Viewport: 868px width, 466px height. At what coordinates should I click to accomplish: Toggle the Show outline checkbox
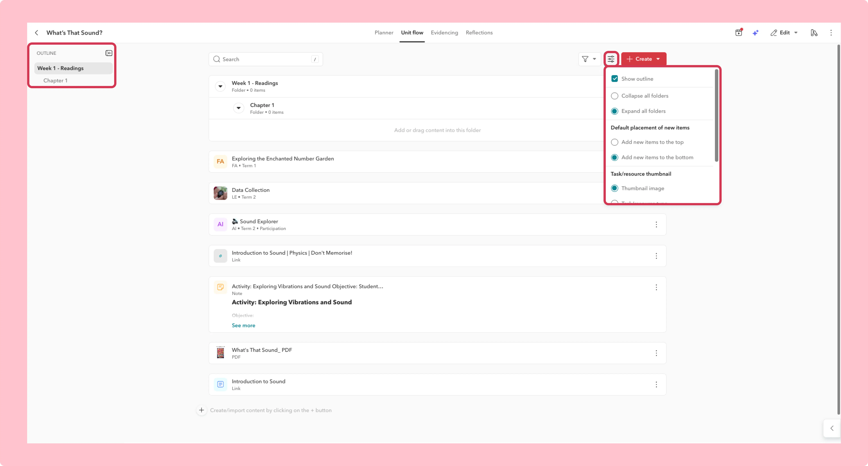[x=614, y=79]
